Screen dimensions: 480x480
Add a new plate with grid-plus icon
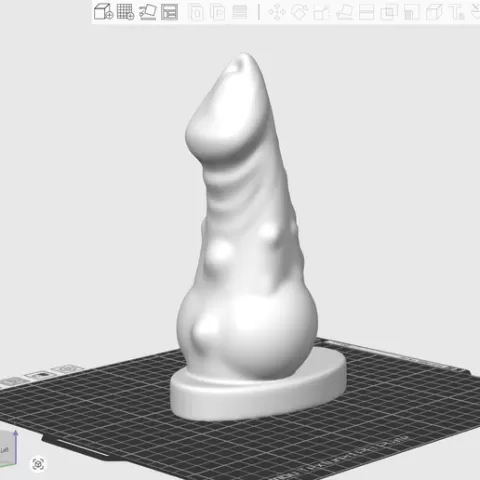[x=125, y=12]
